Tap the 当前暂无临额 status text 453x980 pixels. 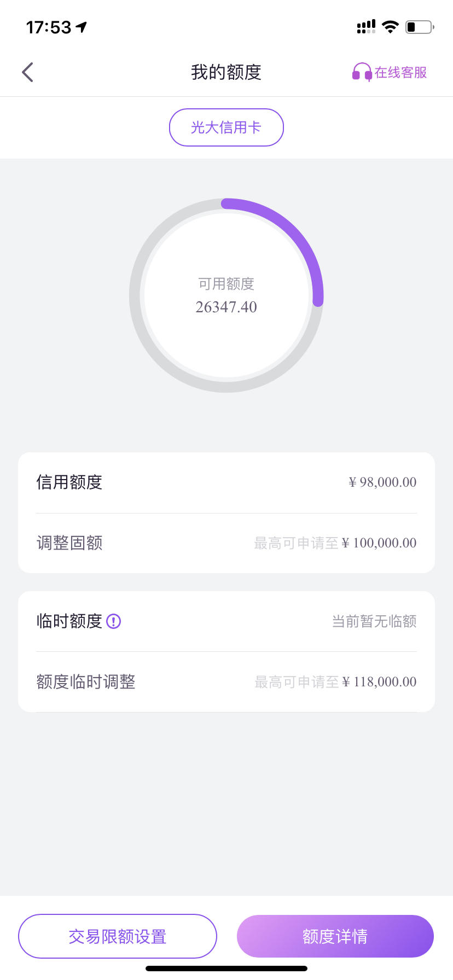coord(374,621)
